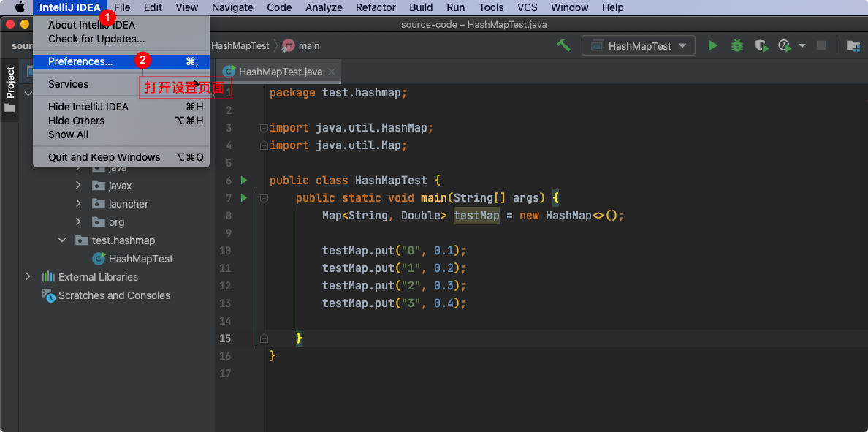Open the VCS menu

[528, 7]
